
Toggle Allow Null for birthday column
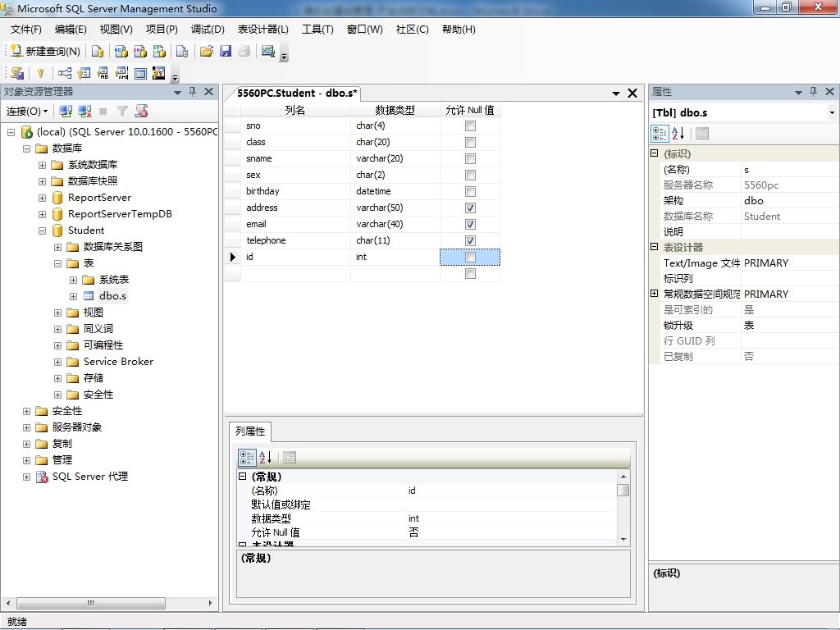[x=470, y=192]
